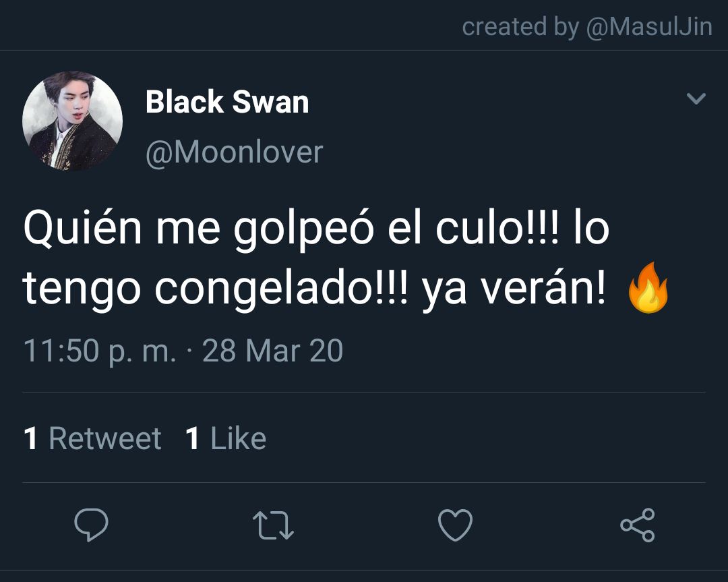Screen dimensions: 728x582
Task: View who gave the 1 Like
Action: (x=226, y=438)
